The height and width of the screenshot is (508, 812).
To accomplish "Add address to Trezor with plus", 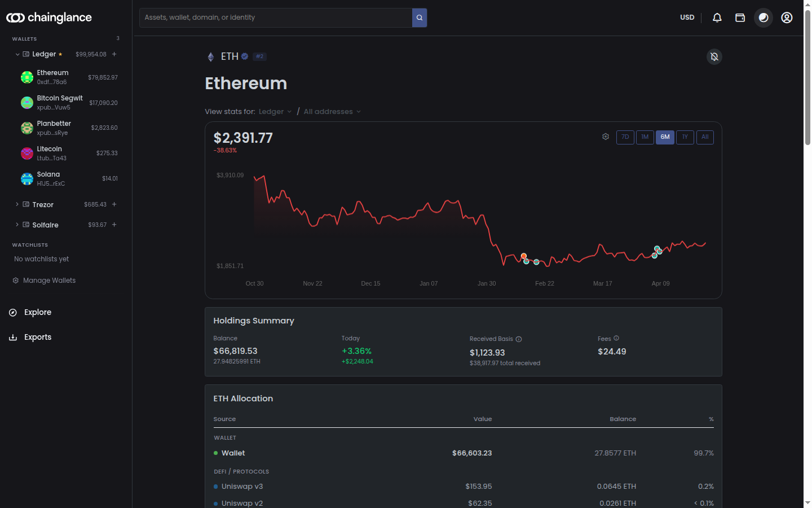I will click(x=114, y=204).
